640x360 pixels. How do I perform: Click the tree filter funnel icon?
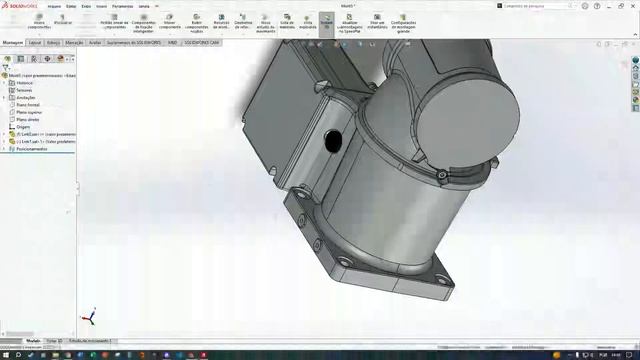5,68
